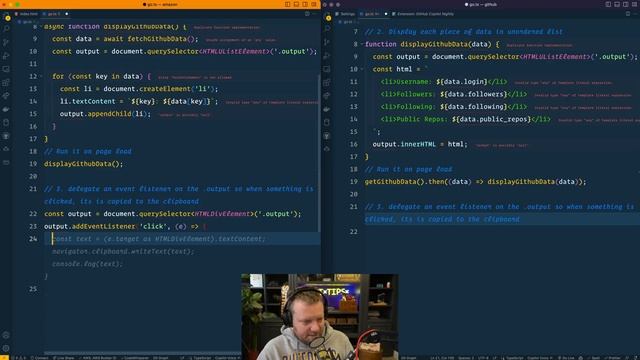Screen dimensions: 640x360
Task: Open Run and Debug in right window
Action: (x=327, y=56)
